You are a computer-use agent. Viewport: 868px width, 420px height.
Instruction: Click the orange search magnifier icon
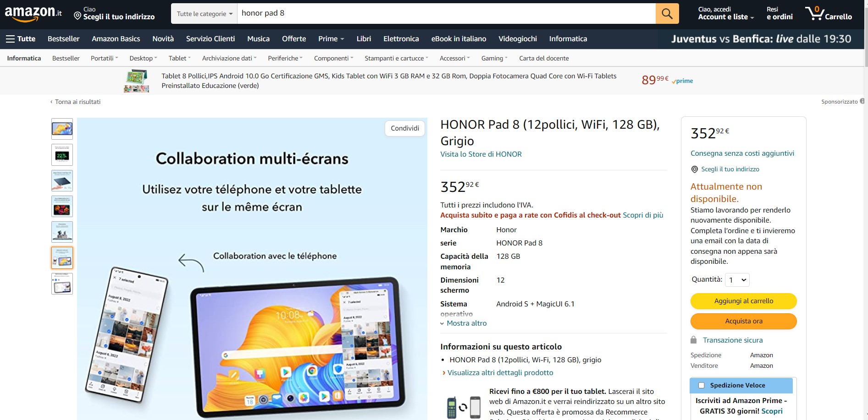pyautogui.click(x=668, y=13)
